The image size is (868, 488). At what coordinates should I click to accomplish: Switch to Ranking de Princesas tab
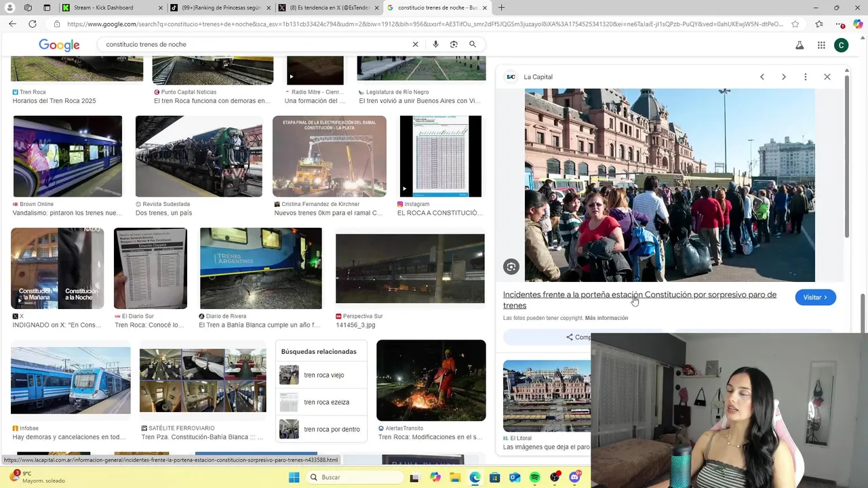222,7
